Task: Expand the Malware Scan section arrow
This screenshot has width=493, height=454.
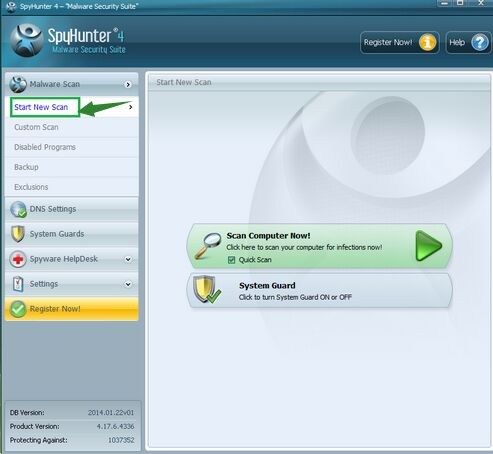Action: pos(128,85)
